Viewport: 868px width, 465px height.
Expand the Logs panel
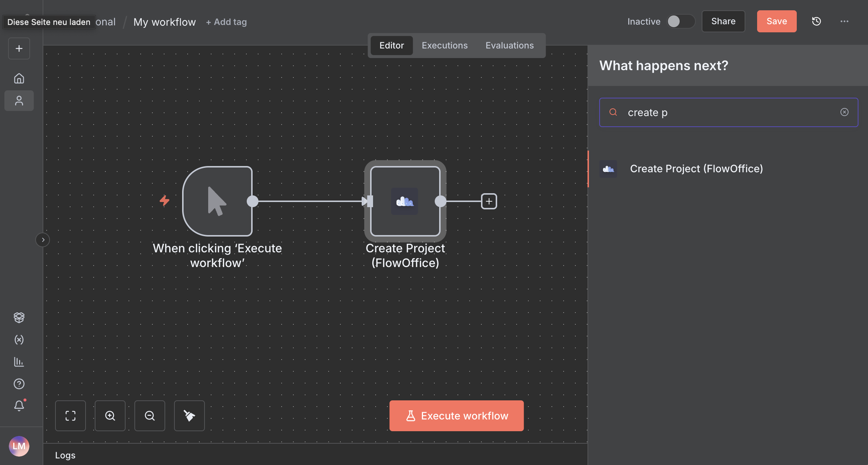[x=65, y=455]
